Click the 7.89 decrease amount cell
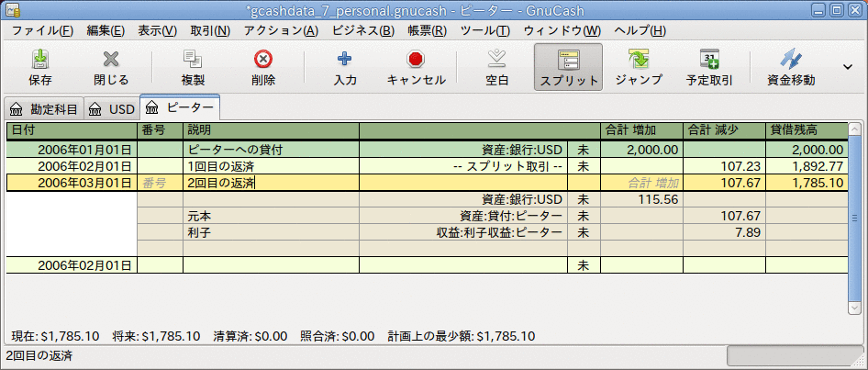Viewport: 868px width, 370px height. pyautogui.click(x=724, y=232)
